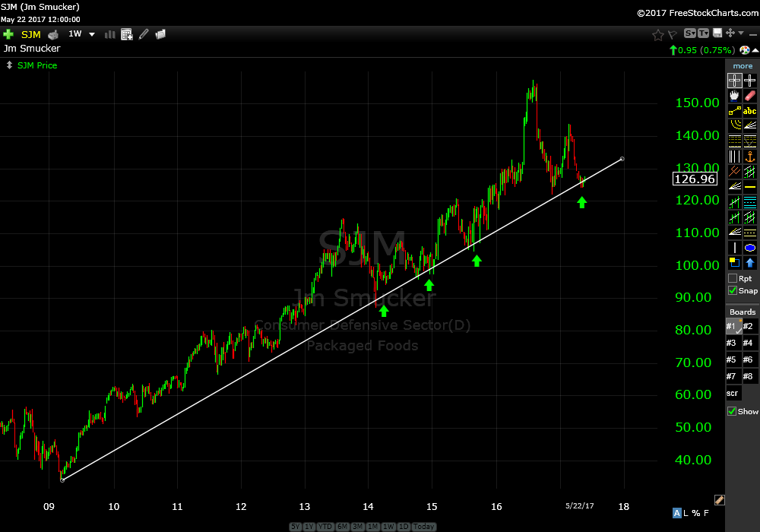The height and width of the screenshot is (532, 760).
Task: Expand the SJM Price pane arrows
Action: [x=9, y=65]
